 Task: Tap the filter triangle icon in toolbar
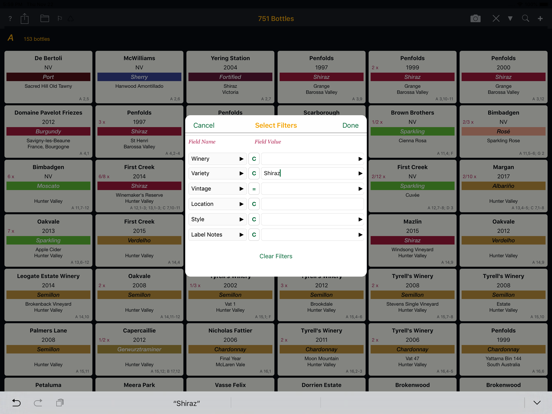point(510,18)
